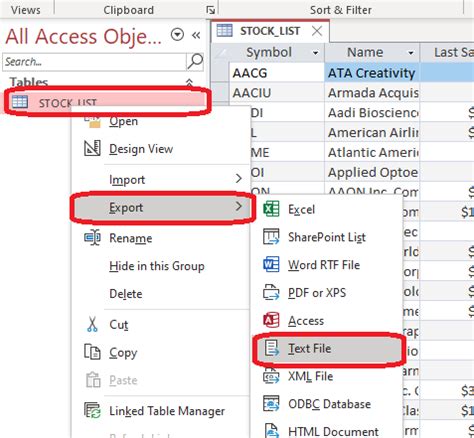474x438 pixels.
Task: Click the Linked Table Manager icon
Action: pos(92,410)
